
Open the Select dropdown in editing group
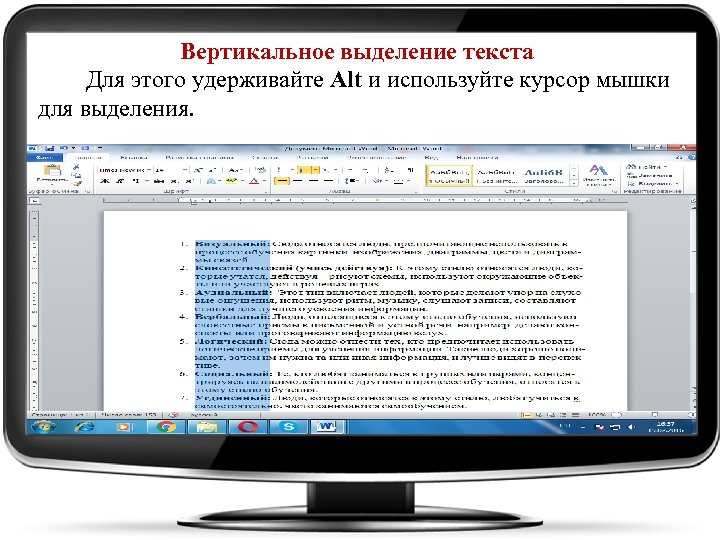pyautogui.click(x=652, y=184)
